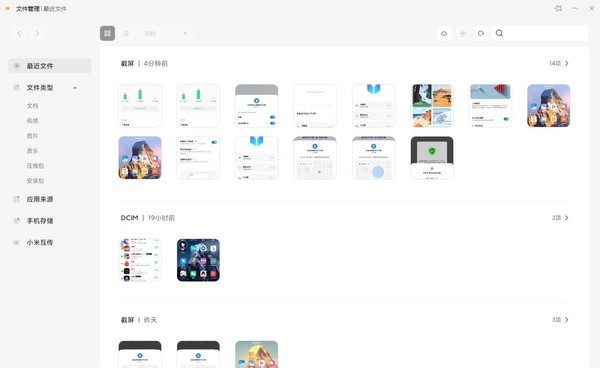Screen dimensions: 600x368
Task: Click the 4分钟前 screenshot group header
Action: (x=144, y=64)
